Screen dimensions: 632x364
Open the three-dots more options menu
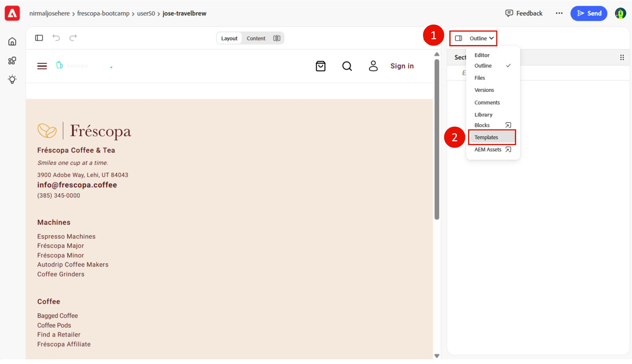(559, 13)
